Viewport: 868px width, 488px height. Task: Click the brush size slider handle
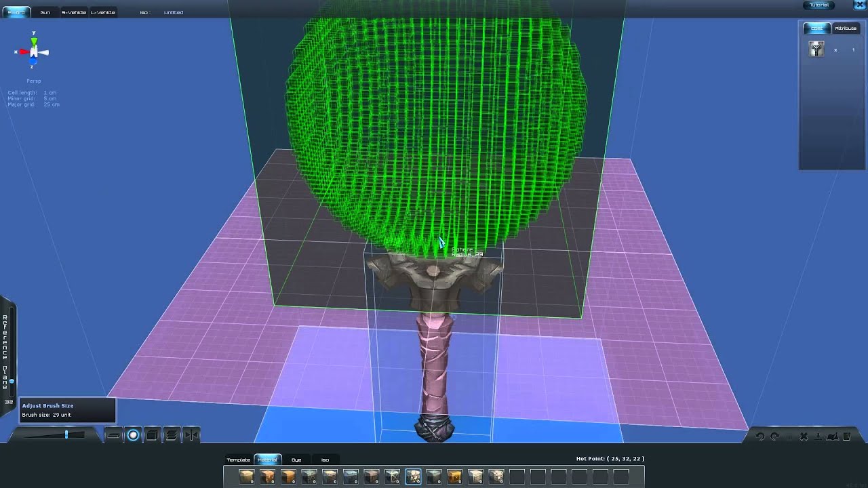(x=66, y=434)
